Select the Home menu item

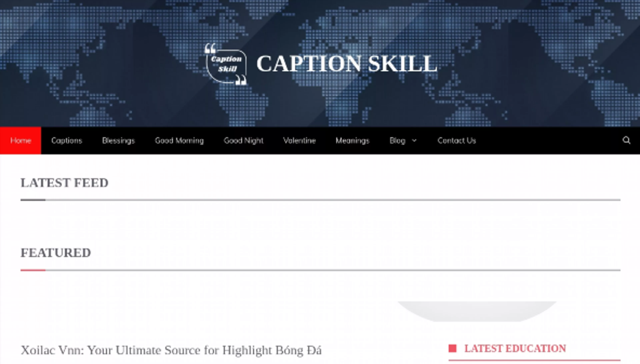(20, 140)
